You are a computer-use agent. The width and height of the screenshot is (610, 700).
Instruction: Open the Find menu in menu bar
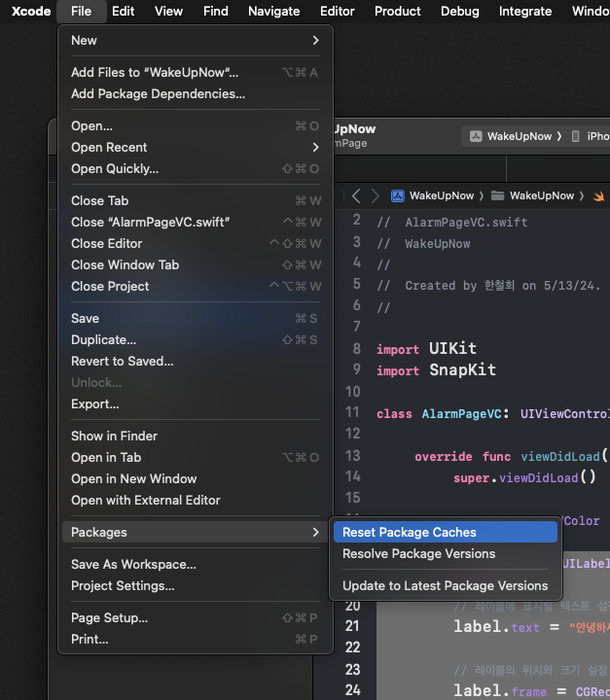(x=215, y=11)
